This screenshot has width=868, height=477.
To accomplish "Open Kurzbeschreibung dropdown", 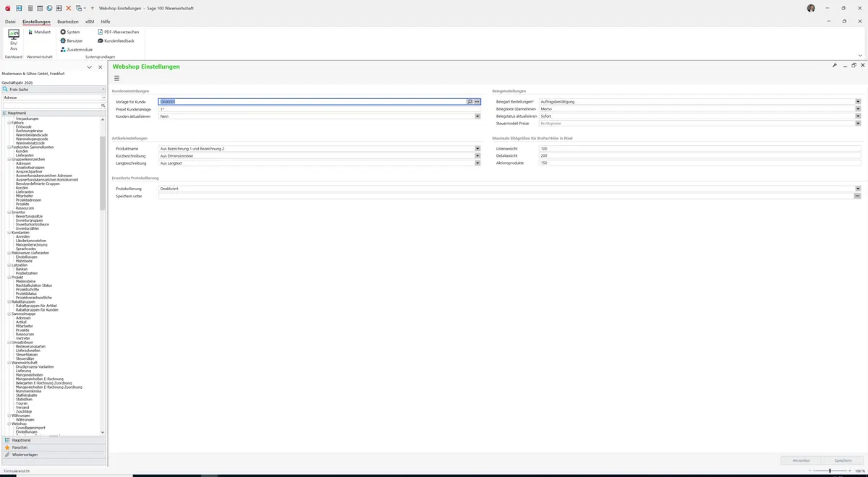I will click(477, 155).
